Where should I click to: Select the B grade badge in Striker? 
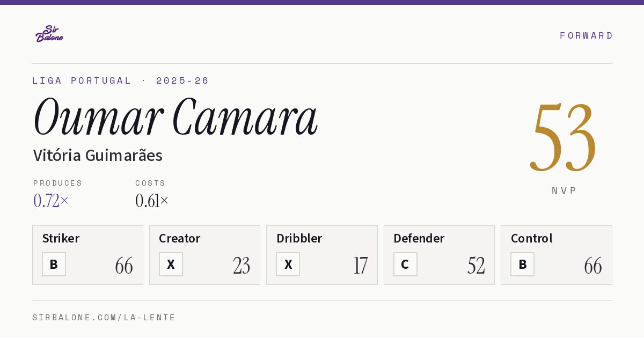(54, 264)
